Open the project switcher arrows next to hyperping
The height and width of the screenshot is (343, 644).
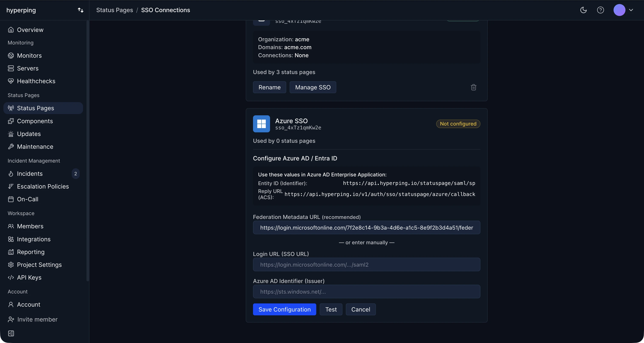(x=80, y=10)
